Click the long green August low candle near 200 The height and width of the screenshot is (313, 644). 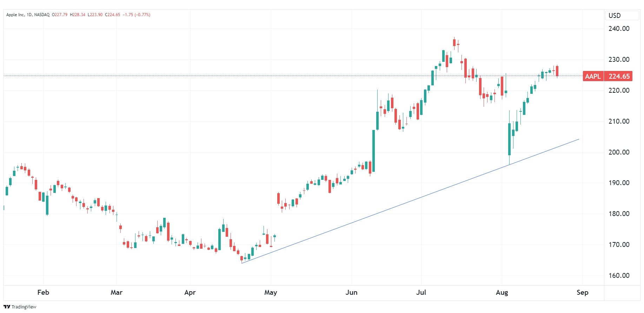509,139
